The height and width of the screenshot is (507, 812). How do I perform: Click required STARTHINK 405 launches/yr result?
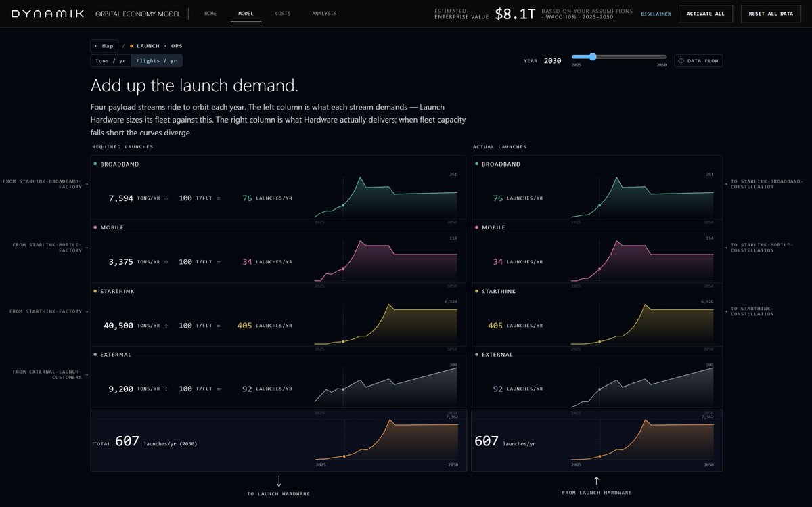[x=265, y=326]
